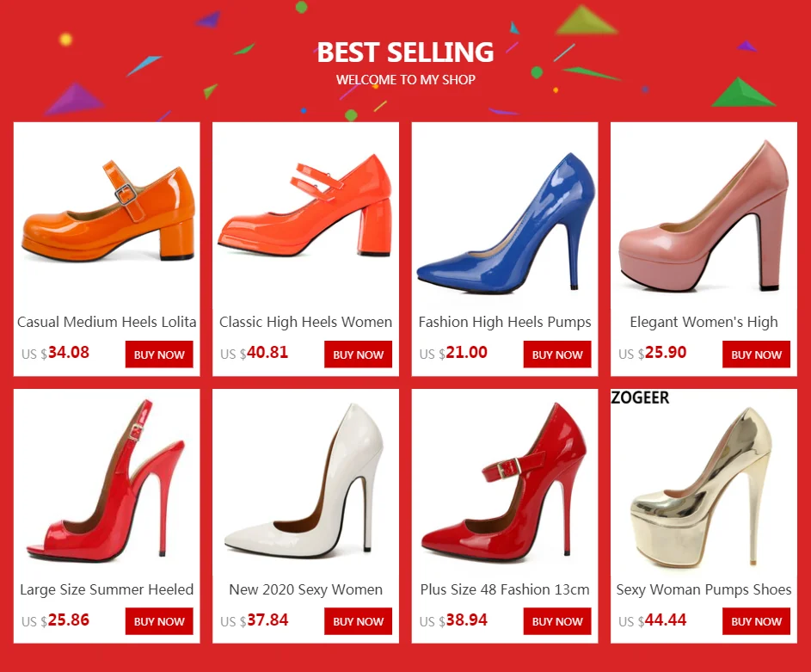Click BUY NOW under Fashion High Heels Pumps
The height and width of the screenshot is (672, 811).
tap(557, 354)
